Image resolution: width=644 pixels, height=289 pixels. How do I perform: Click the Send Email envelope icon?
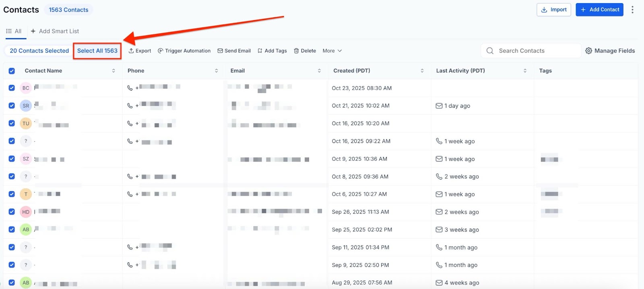tap(220, 51)
